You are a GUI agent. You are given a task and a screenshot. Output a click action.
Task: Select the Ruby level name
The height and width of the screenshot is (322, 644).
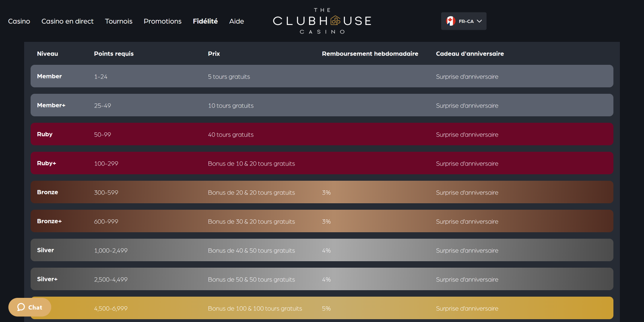pyautogui.click(x=45, y=134)
